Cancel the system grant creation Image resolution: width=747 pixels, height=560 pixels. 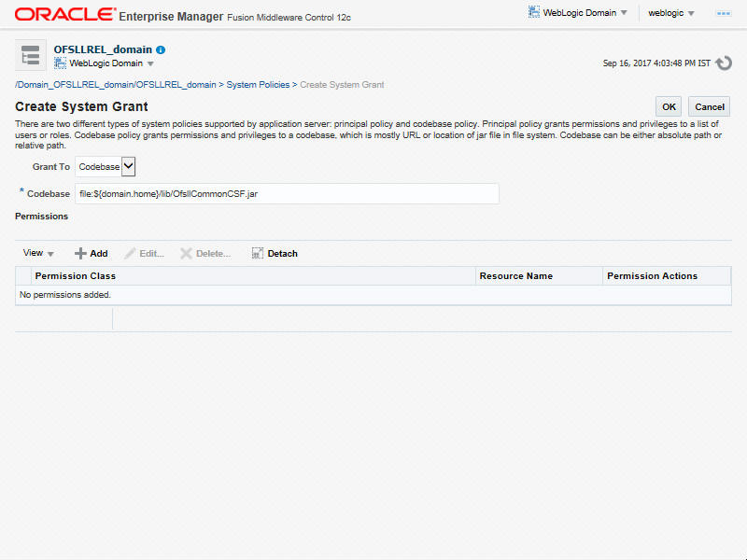click(x=709, y=106)
